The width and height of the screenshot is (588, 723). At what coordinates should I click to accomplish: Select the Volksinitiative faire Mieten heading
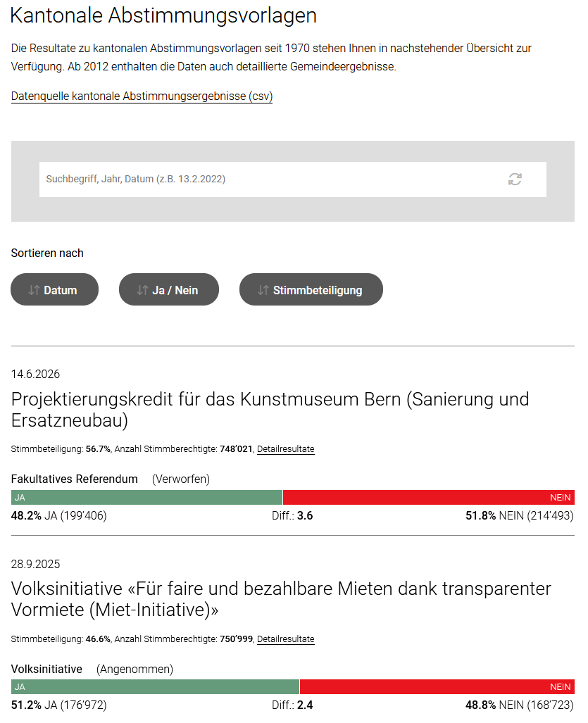tap(281, 599)
